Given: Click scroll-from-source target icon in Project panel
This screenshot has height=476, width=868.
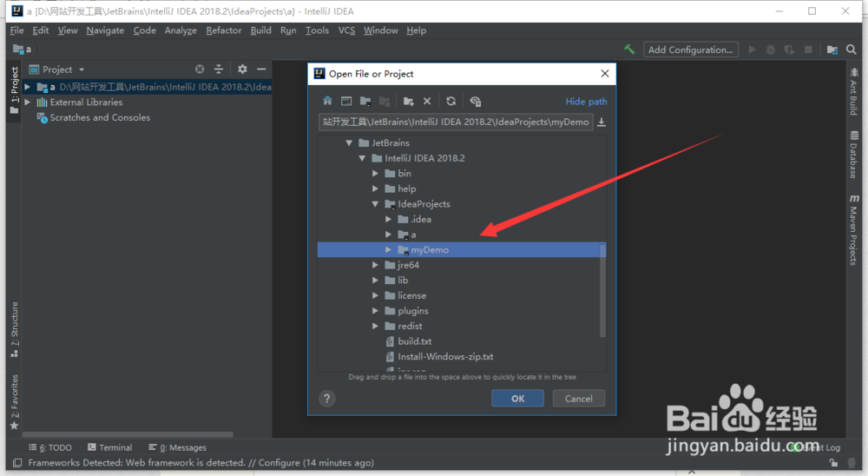Looking at the screenshot, I should [x=200, y=69].
